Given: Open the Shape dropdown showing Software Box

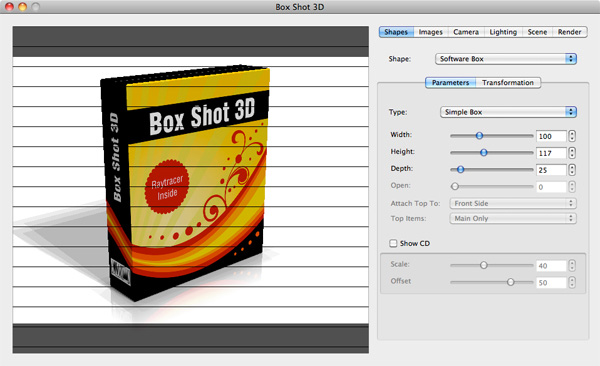Looking at the screenshot, I should coord(506,59).
